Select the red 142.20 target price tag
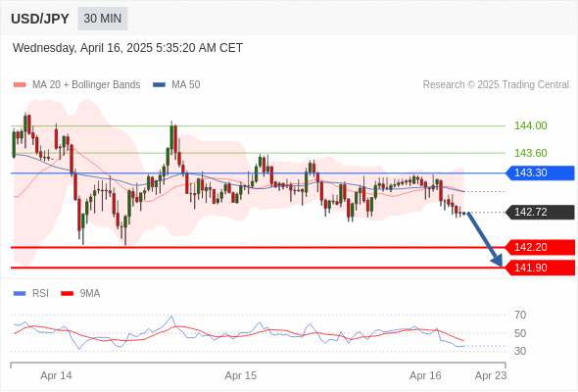The height and width of the screenshot is (392, 578). 540,247
